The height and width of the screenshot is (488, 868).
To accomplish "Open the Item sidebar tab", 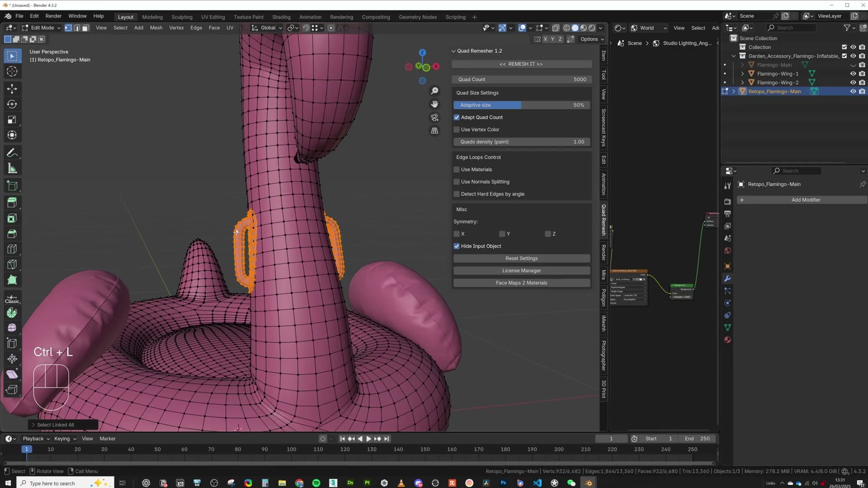I will [x=604, y=56].
